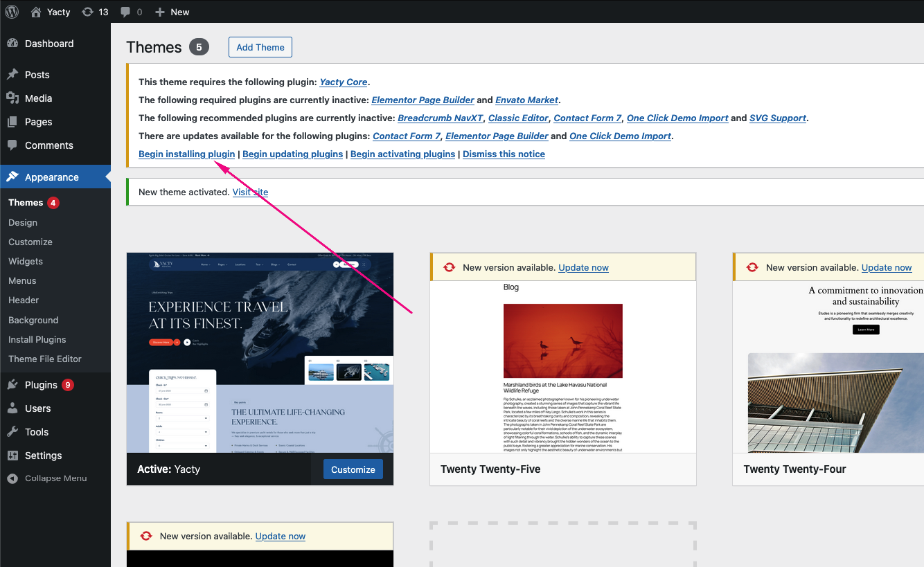
Task: Click the blue Customize button for Yacty
Action: (353, 469)
